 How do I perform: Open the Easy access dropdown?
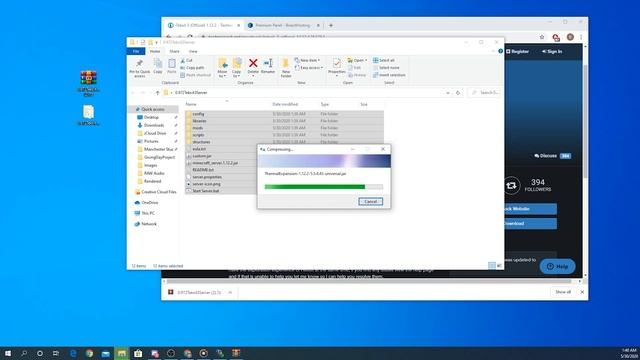(309, 68)
